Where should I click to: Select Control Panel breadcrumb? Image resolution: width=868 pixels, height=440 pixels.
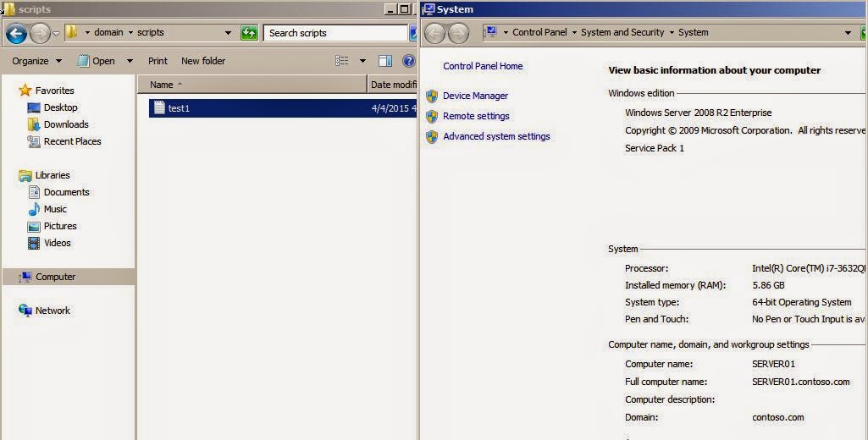(x=539, y=32)
